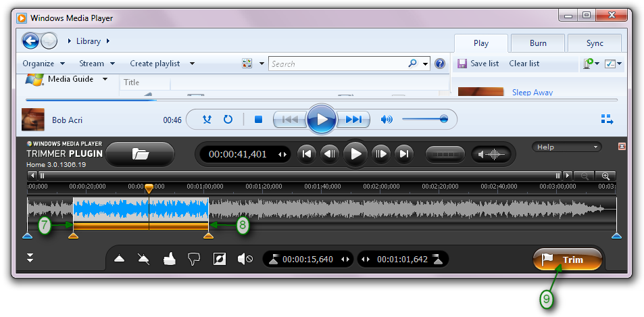Jump to previous marker in Trimmer

306,154
